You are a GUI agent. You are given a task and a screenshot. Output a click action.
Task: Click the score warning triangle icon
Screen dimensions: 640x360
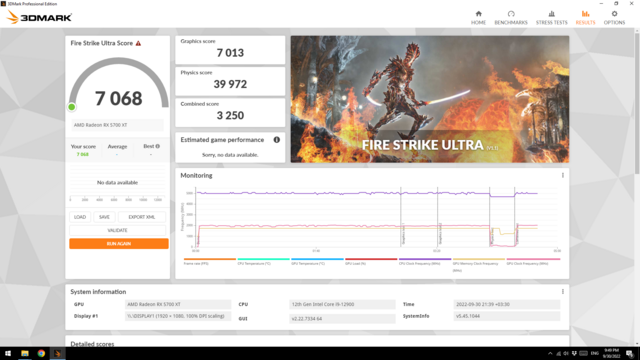tap(138, 43)
